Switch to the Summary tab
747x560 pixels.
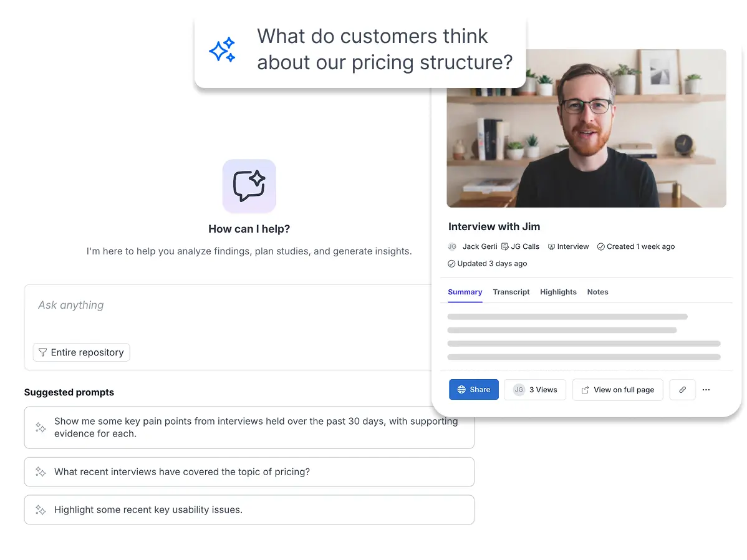click(x=465, y=292)
